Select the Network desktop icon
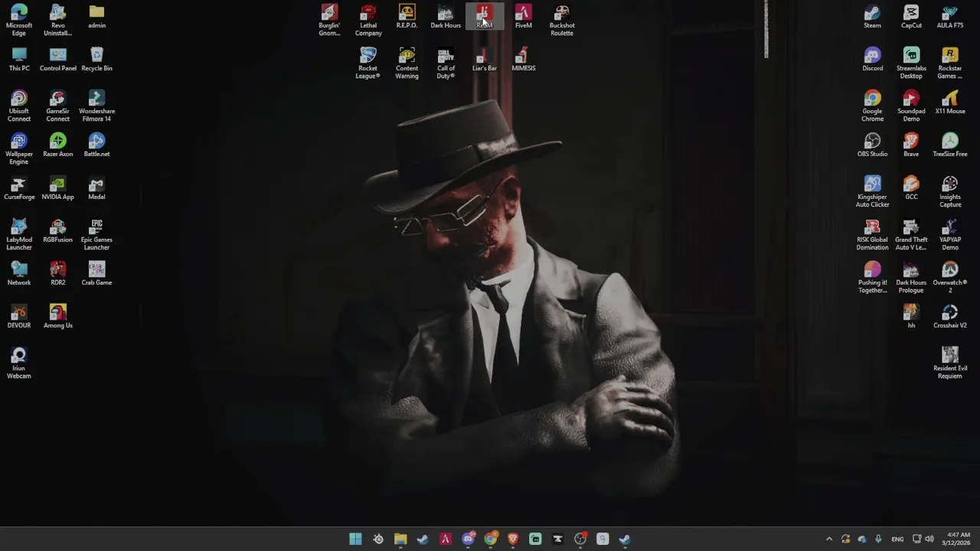This screenshot has height=551, width=980. point(19,274)
